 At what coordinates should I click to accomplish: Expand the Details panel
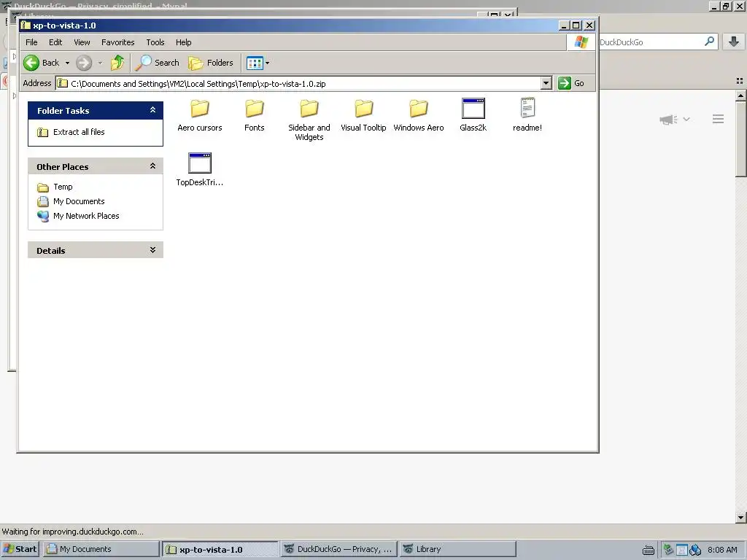coord(152,250)
